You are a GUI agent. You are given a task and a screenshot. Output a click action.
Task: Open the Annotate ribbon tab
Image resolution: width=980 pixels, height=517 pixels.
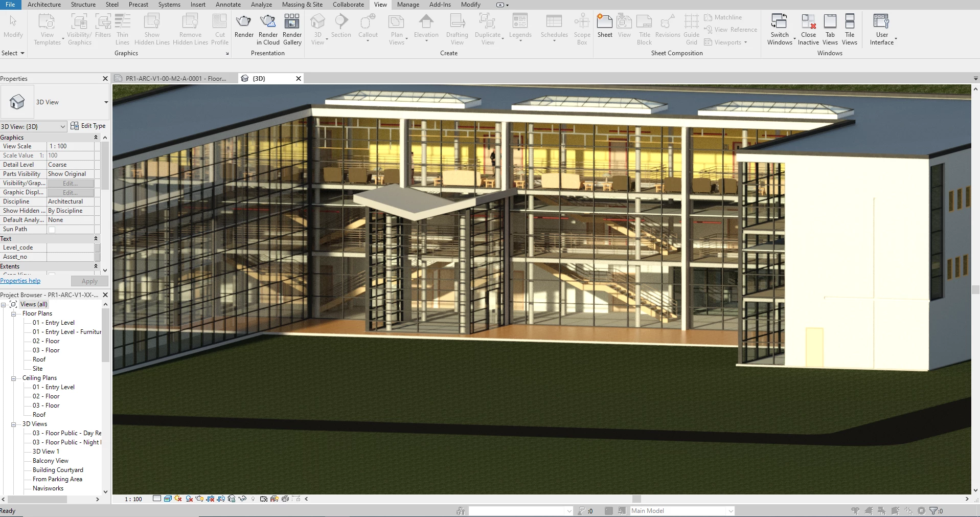[228, 5]
